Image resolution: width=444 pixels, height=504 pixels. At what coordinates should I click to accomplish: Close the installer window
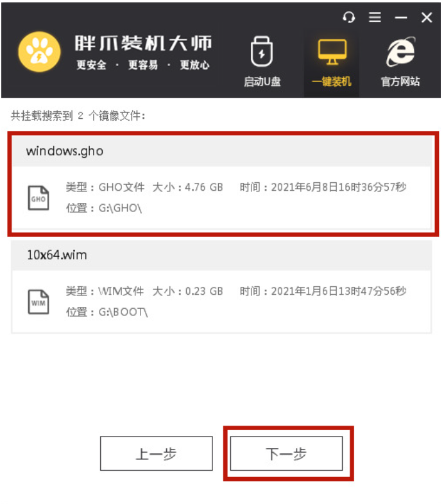[427, 17]
